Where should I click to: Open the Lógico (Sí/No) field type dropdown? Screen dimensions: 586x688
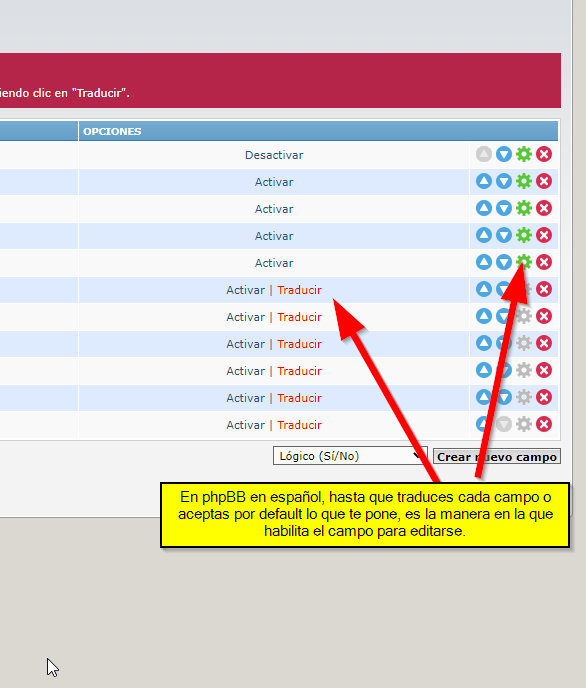pos(350,456)
